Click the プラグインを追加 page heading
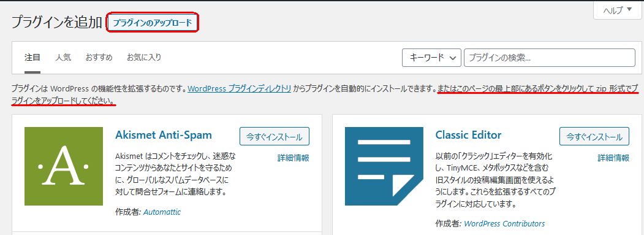 coord(56,23)
